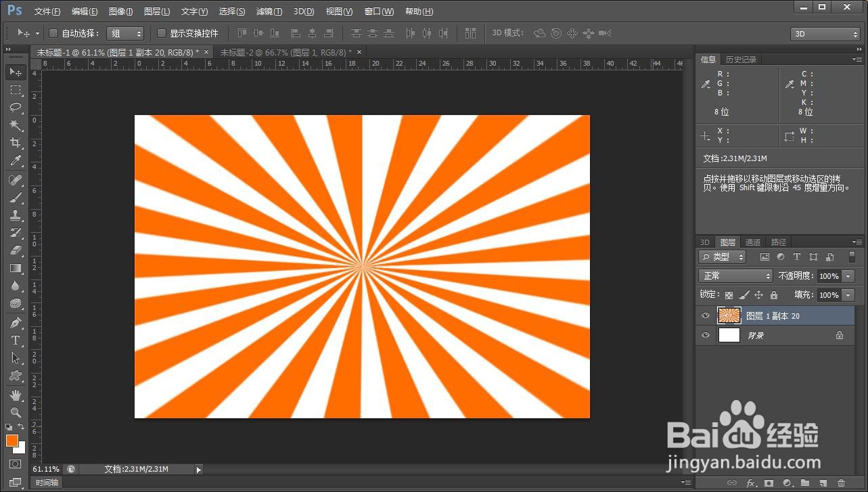This screenshot has height=492, width=868.
Task: Select the Crop tool
Action: [x=16, y=143]
